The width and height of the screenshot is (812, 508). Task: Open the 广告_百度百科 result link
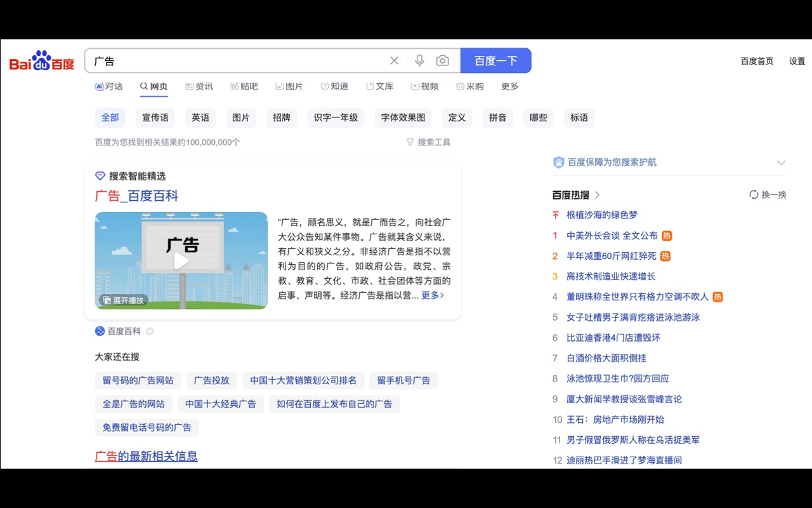point(136,197)
